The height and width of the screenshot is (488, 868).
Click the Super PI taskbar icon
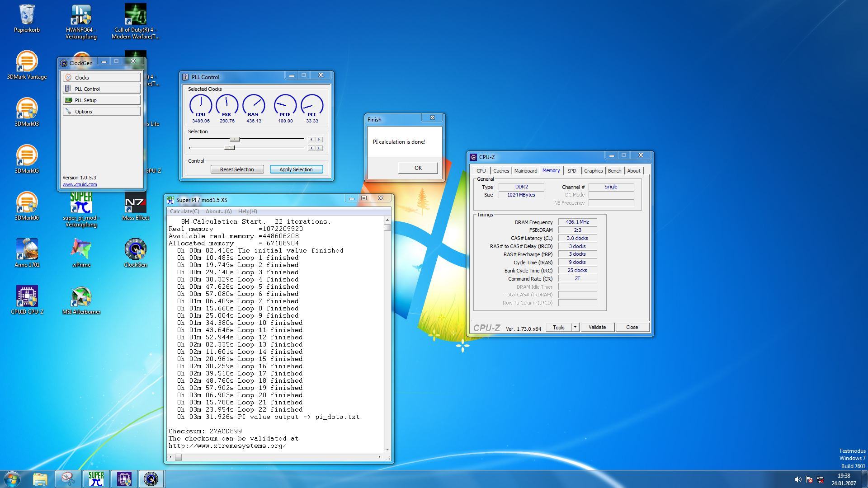pos(96,479)
